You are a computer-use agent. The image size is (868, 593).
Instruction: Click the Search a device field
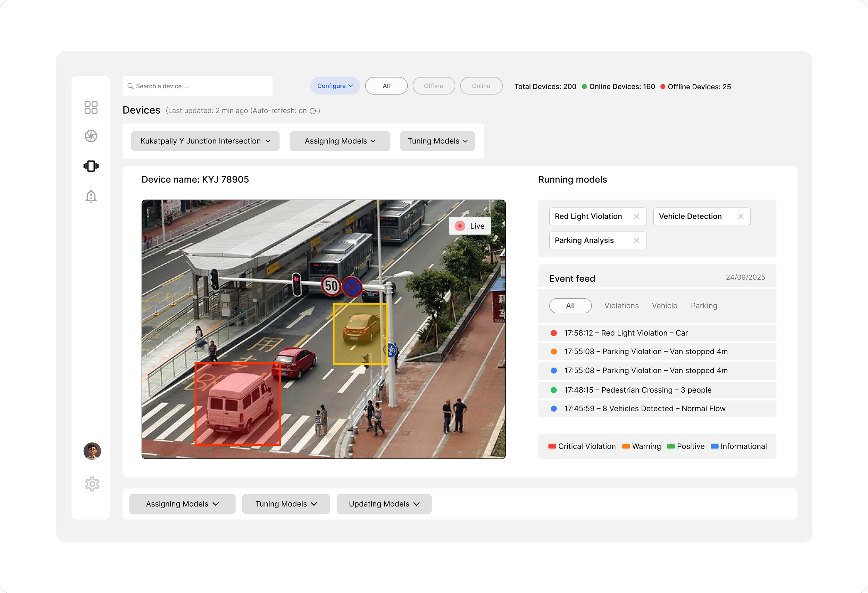pyautogui.click(x=197, y=86)
